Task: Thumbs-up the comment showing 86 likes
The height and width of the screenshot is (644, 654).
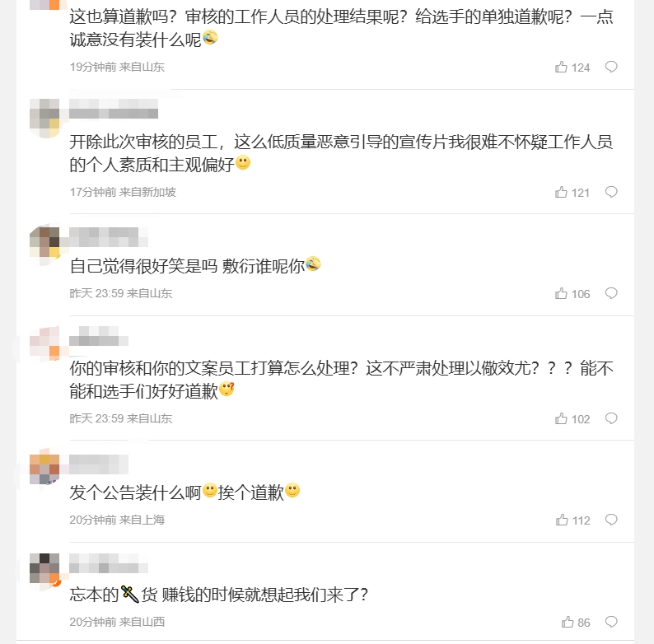Action: [x=568, y=622]
